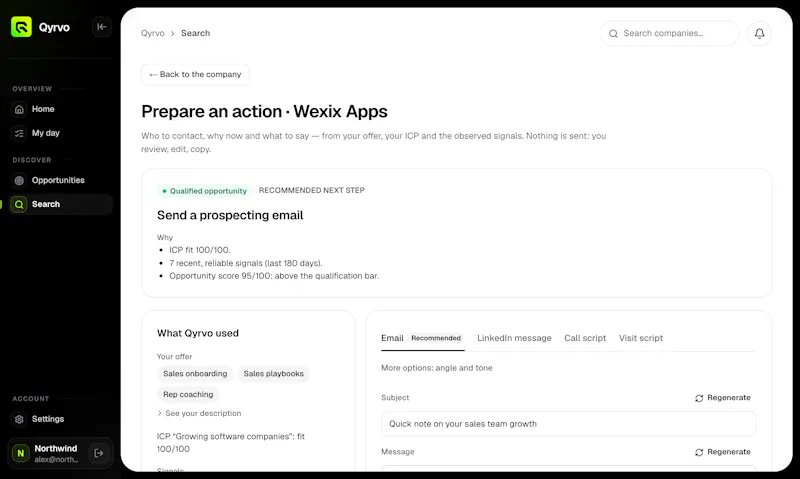Open the notifications bell
Image resolution: width=800 pixels, height=479 pixels.
(x=759, y=34)
